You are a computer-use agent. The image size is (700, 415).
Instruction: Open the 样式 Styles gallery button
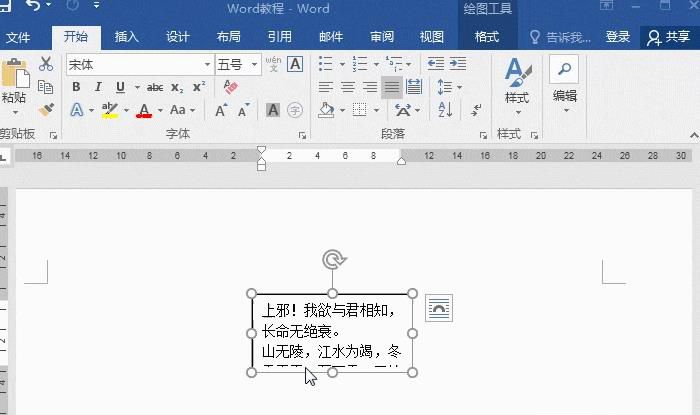click(517, 85)
